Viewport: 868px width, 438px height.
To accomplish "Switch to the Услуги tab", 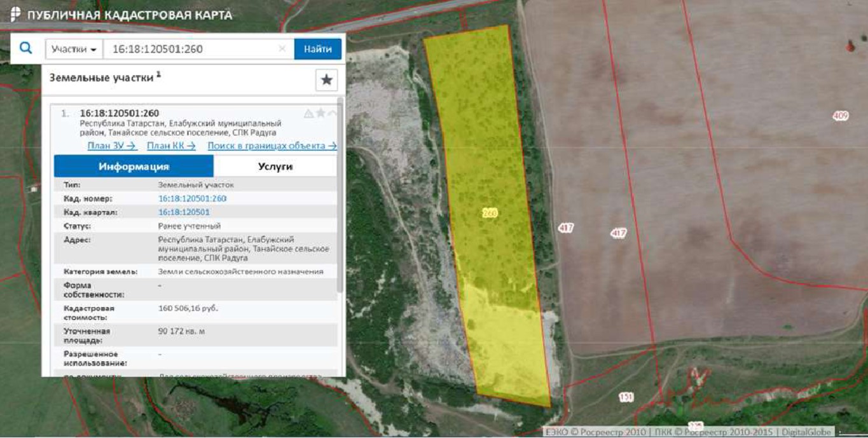I will point(275,166).
